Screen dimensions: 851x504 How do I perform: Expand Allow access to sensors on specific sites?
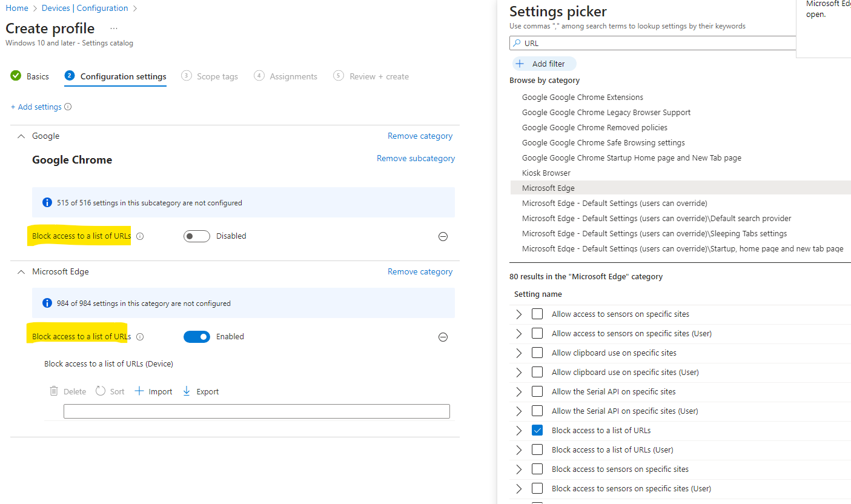pyautogui.click(x=518, y=314)
